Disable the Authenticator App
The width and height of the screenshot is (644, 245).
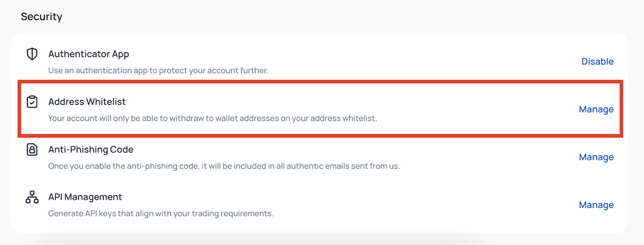click(x=598, y=62)
